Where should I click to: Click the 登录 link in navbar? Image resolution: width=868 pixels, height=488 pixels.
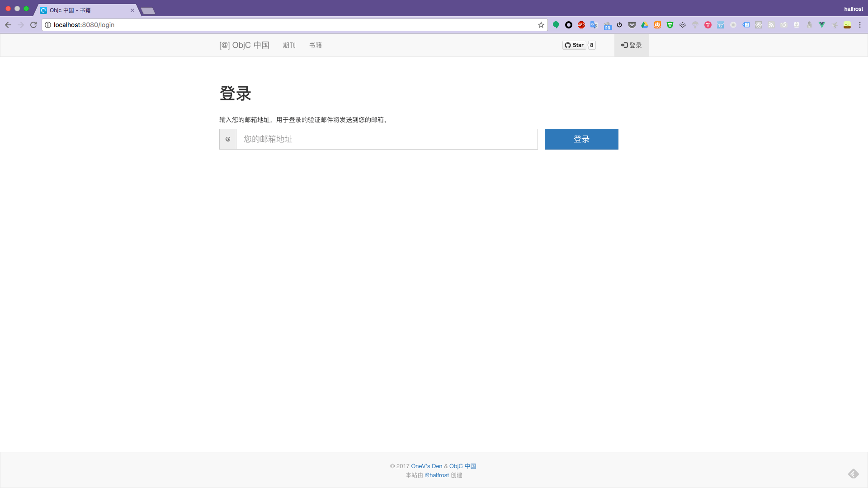pyautogui.click(x=632, y=45)
